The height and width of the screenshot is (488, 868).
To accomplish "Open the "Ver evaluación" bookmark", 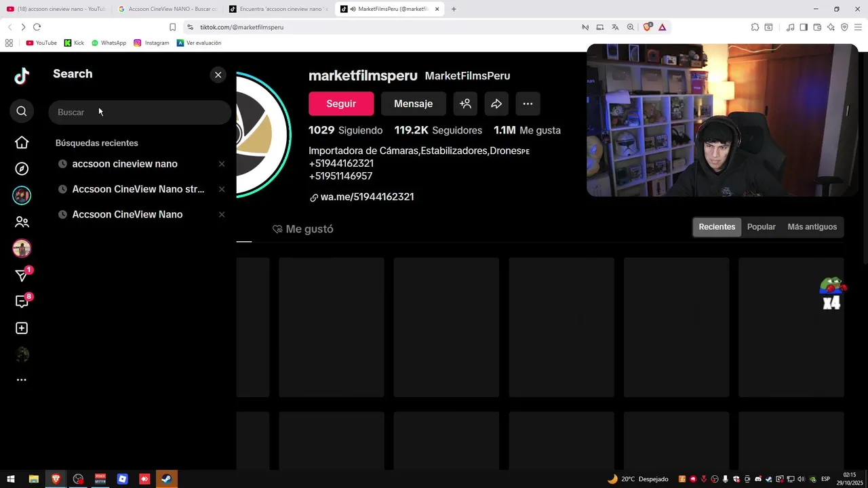I will pos(199,43).
